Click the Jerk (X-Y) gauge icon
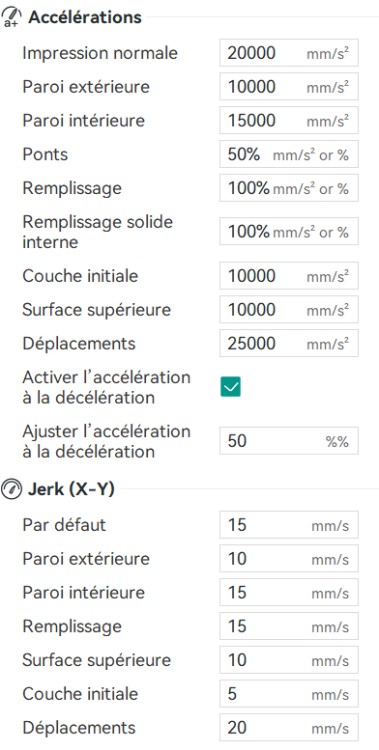This screenshot has width=379, height=750. (12, 489)
